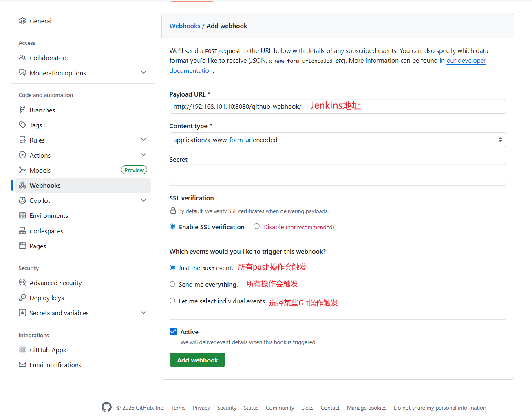
Task: Open the Community footer link
Action: [x=280, y=408]
